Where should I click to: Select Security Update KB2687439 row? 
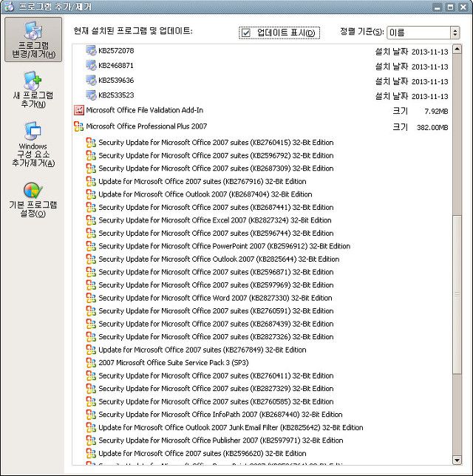[x=216, y=324]
